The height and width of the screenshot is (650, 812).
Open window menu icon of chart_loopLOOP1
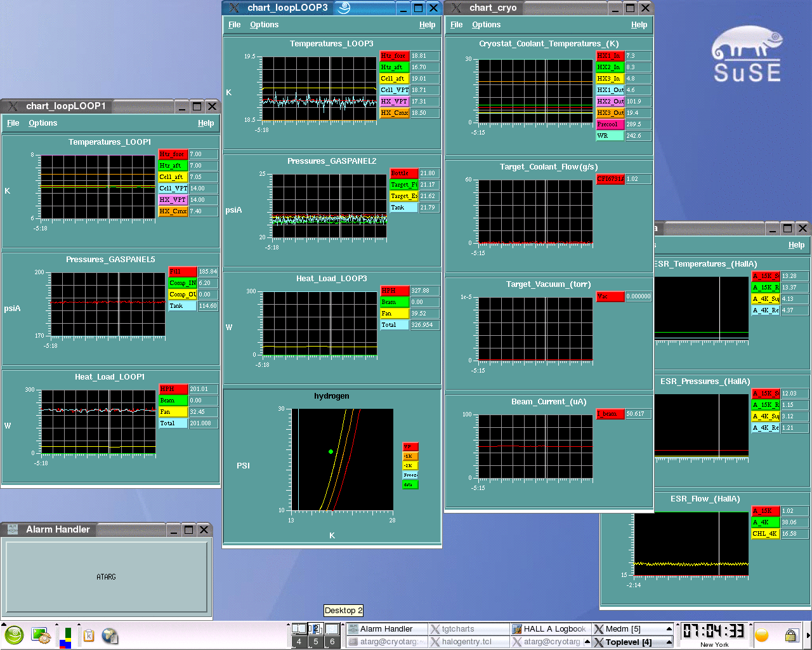click(x=12, y=106)
